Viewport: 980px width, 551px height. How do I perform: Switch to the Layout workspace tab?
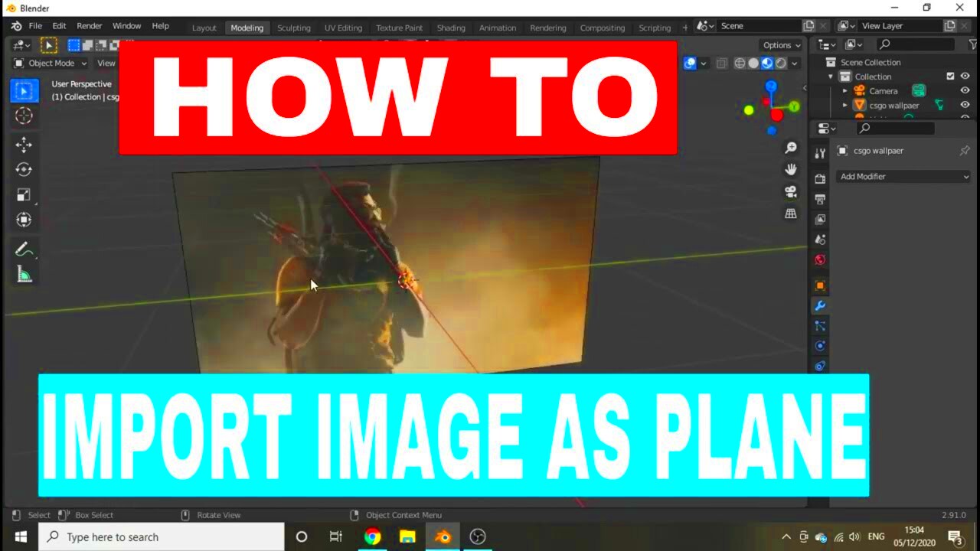(x=204, y=28)
